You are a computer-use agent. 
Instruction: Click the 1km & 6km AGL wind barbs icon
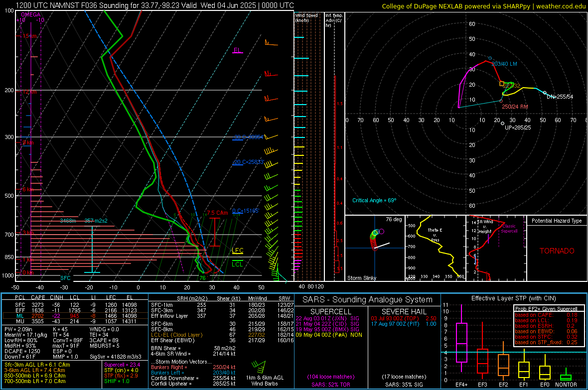click(x=259, y=367)
